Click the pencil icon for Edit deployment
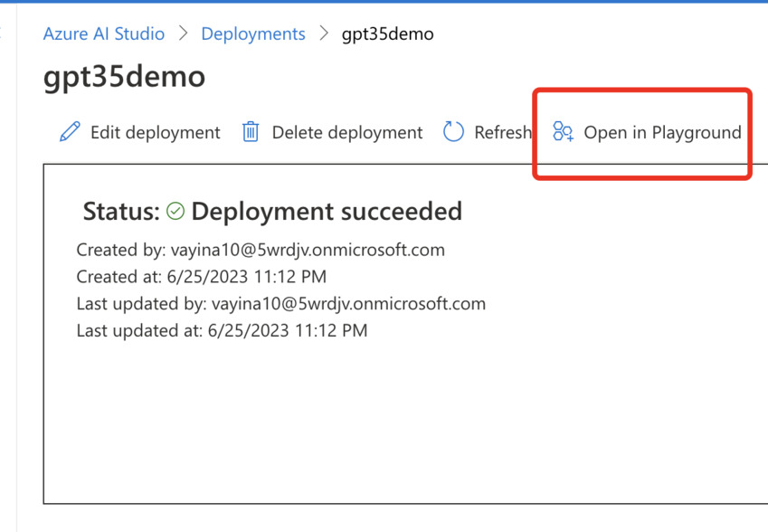 [70, 132]
